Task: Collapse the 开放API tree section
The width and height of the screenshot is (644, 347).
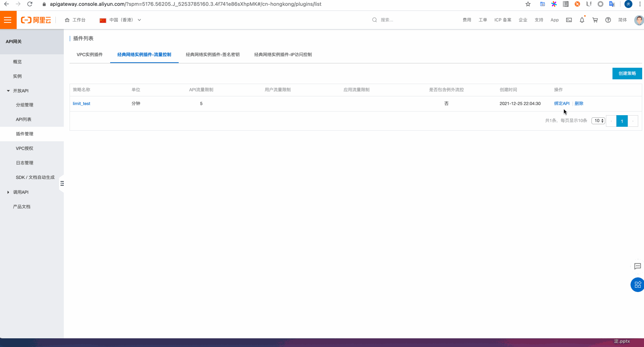Action: [8, 91]
